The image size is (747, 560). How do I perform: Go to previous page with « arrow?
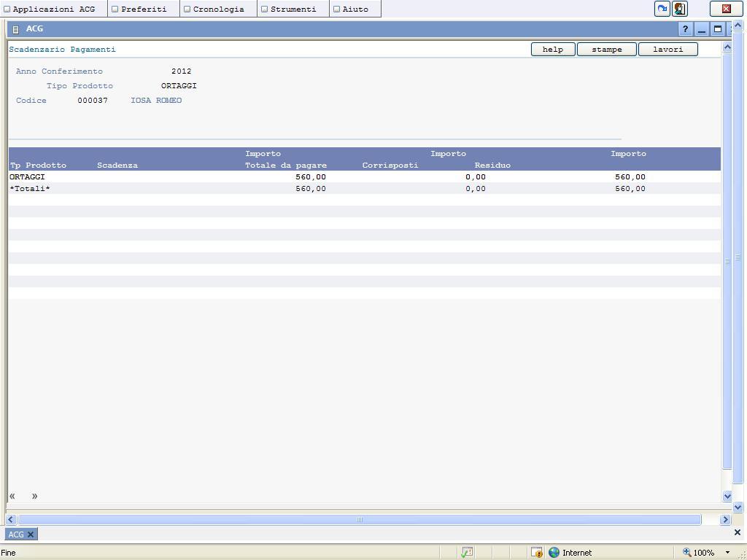pos(12,496)
